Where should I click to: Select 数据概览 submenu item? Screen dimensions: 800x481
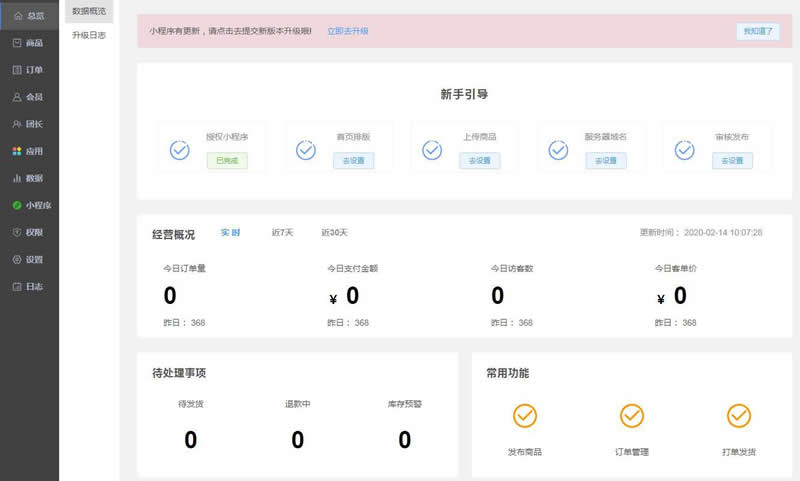coord(89,11)
